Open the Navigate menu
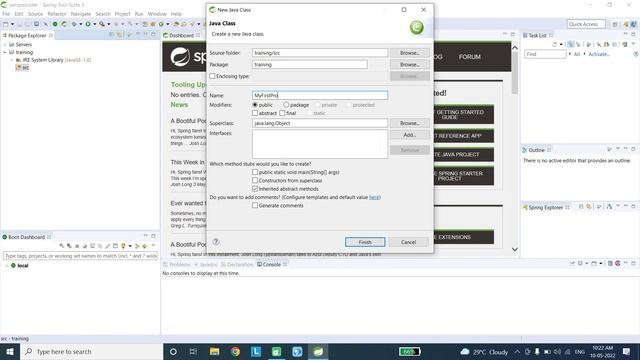Viewport: 640px width, 360px height. click(81, 14)
